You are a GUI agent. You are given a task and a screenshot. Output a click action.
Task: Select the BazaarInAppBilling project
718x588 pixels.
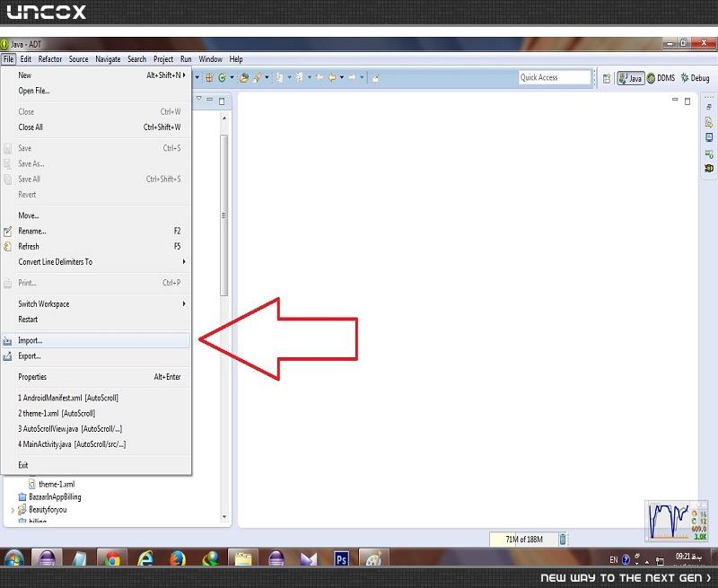tap(49, 496)
